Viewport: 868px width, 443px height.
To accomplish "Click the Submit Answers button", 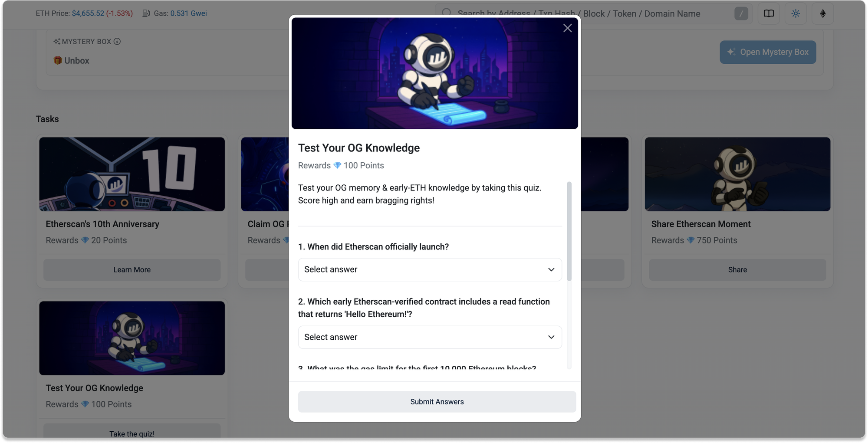I will pyautogui.click(x=437, y=402).
